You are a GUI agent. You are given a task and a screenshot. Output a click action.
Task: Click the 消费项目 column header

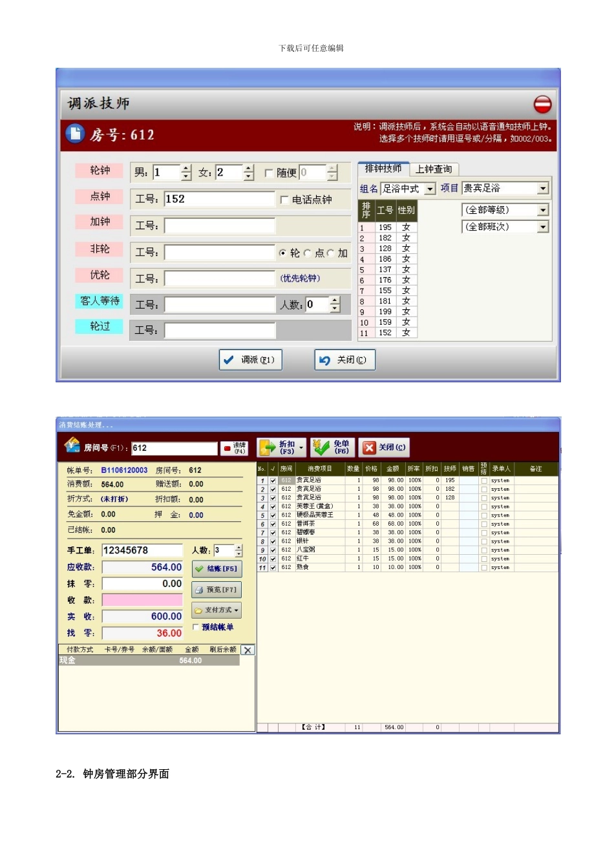(320, 469)
